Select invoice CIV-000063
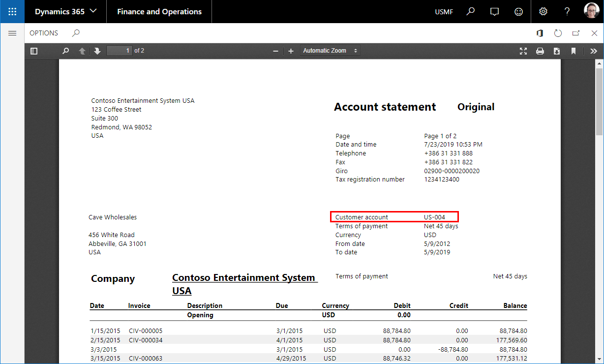This screenshot has width=604, height=364. [x=146, y=359]
